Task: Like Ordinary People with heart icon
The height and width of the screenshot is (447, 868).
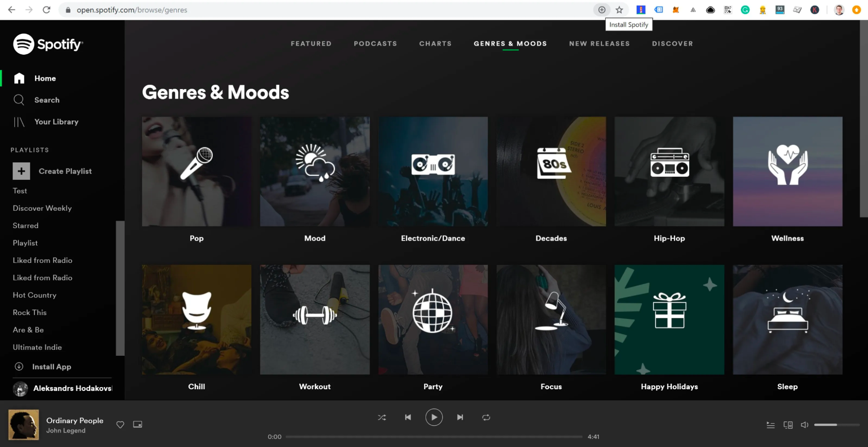Action: (120, 424)
